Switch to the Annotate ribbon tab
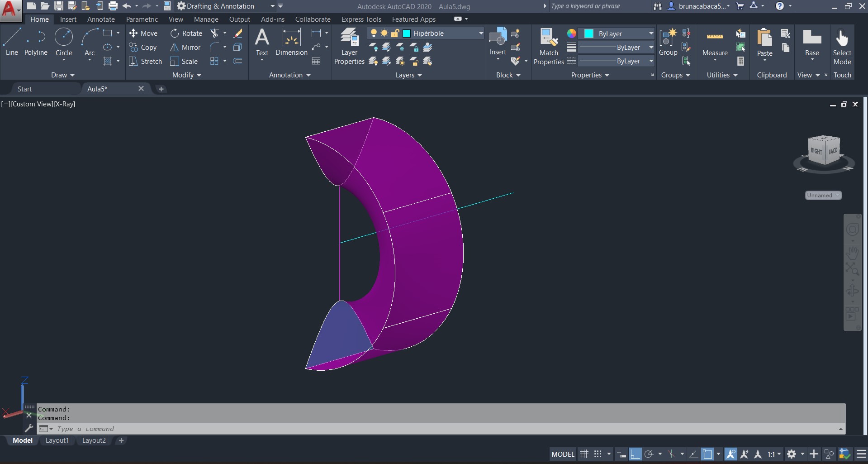 click(101, 19)
